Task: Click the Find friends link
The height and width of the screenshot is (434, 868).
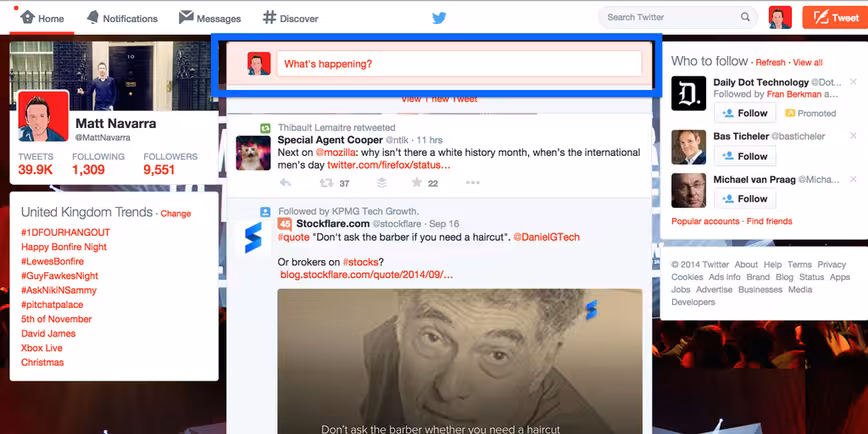Action: pos(769,221)
